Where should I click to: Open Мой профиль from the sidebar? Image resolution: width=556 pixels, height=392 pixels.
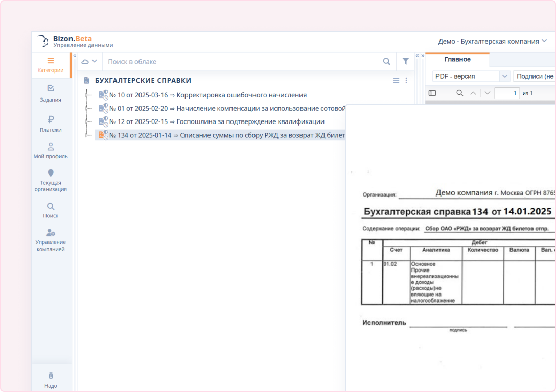point(51,151)
